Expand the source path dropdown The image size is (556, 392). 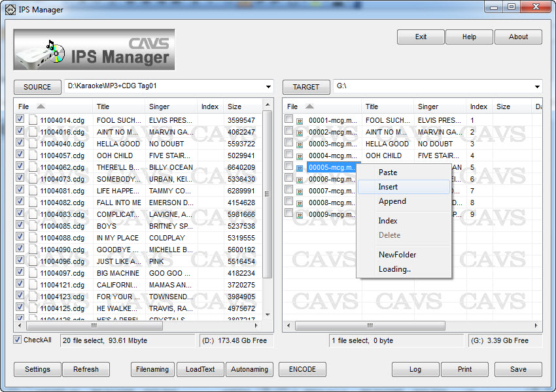click(x=268, y=86)
